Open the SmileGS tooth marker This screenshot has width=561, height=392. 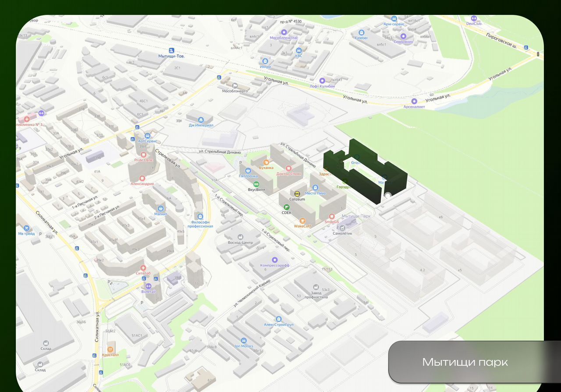pos(331,216)
